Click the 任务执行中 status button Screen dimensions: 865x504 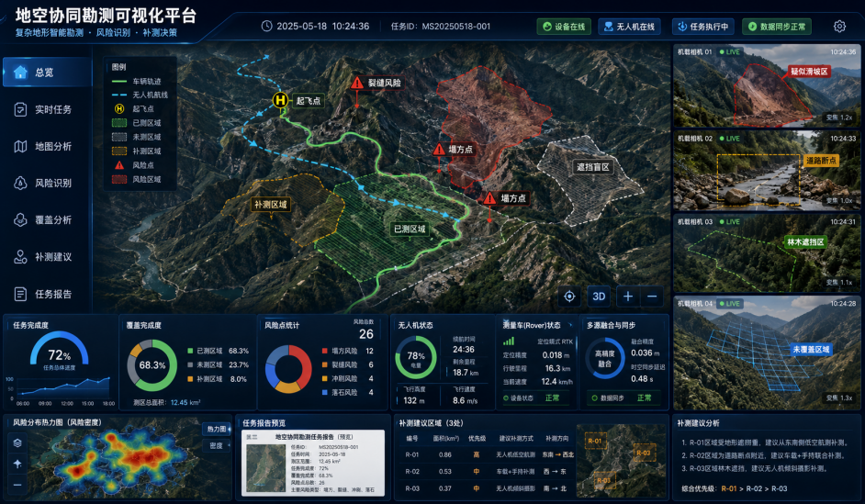(x=703, y=27)
